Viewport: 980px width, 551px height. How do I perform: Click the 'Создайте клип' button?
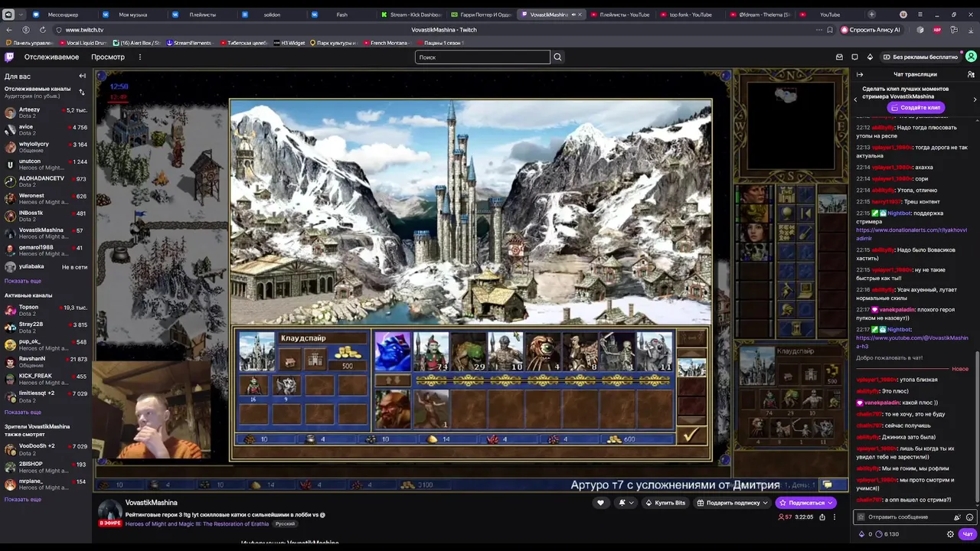pyautogui.click(x=915, y=108)
